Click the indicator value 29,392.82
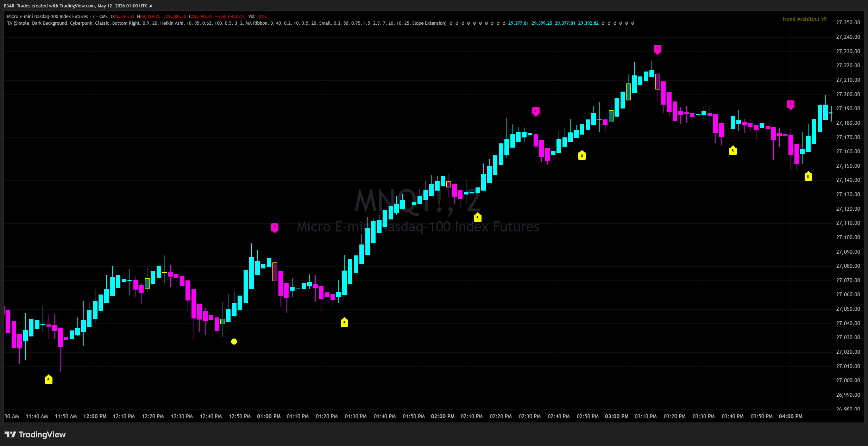This screenshot has width=868, height=446. point(588,23)
